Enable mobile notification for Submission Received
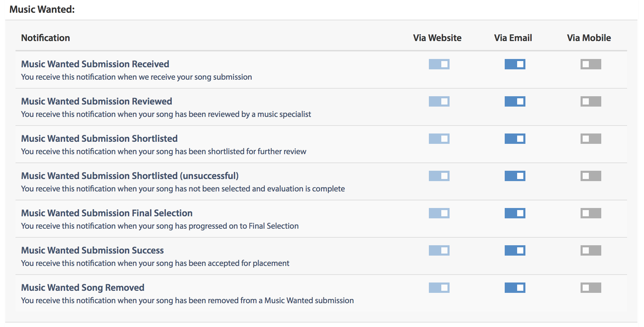This screenshot has height=327, width=644. pos(591,64)
